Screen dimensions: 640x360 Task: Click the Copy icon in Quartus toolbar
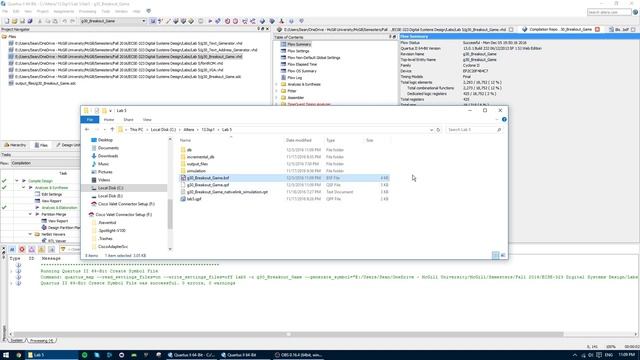click(x=47, y=21)
